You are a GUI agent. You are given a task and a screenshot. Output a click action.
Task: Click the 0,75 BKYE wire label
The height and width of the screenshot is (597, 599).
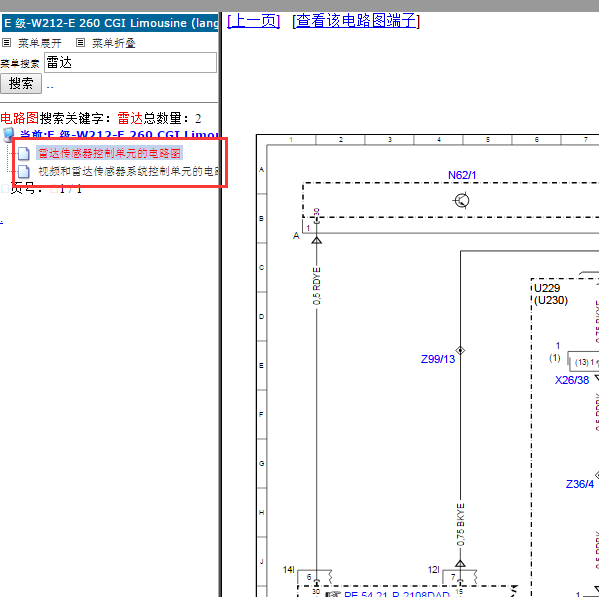click(x=461, y=525)
